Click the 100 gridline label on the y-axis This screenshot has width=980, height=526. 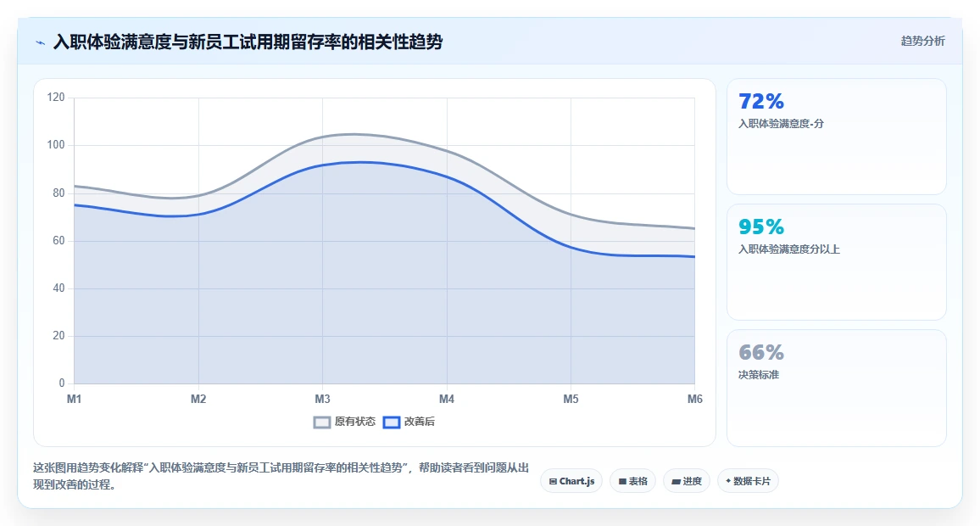pyautogui.click(x=56, y=145)
